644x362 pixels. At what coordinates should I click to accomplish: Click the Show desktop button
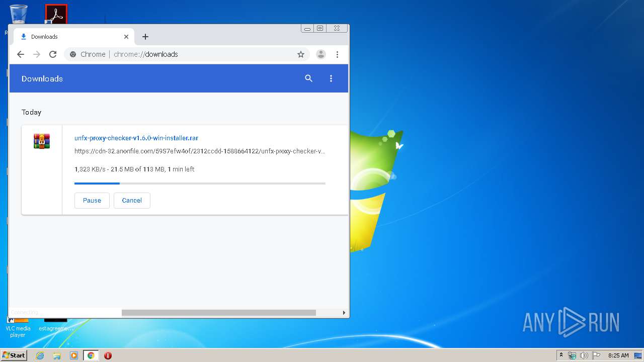(x=639, y=355)
